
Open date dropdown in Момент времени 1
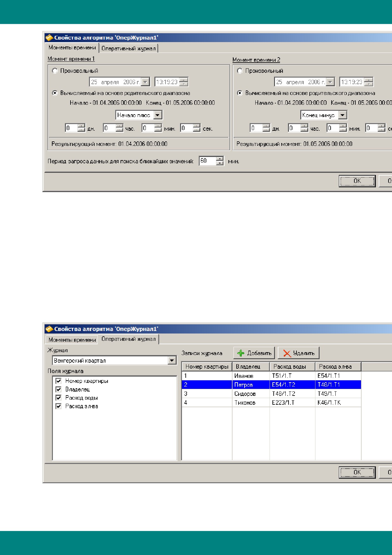145,82
